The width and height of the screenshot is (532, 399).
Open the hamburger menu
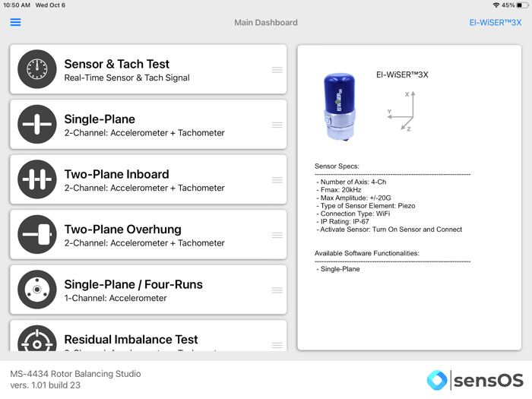coord(15,22)
